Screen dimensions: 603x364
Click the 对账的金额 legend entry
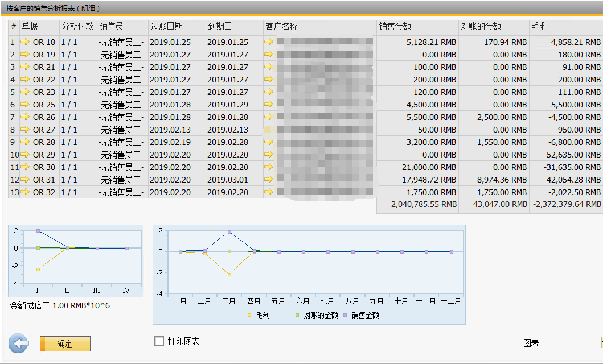tap(315, 315)
